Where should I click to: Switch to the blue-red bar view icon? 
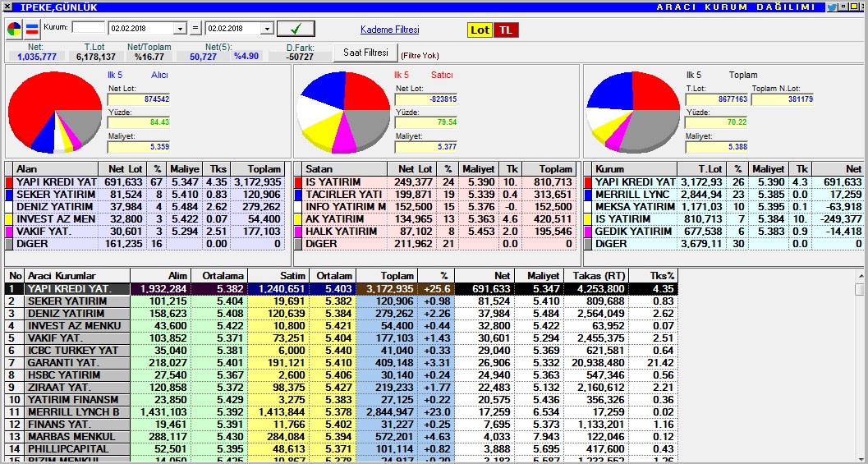tap(31, 29)
